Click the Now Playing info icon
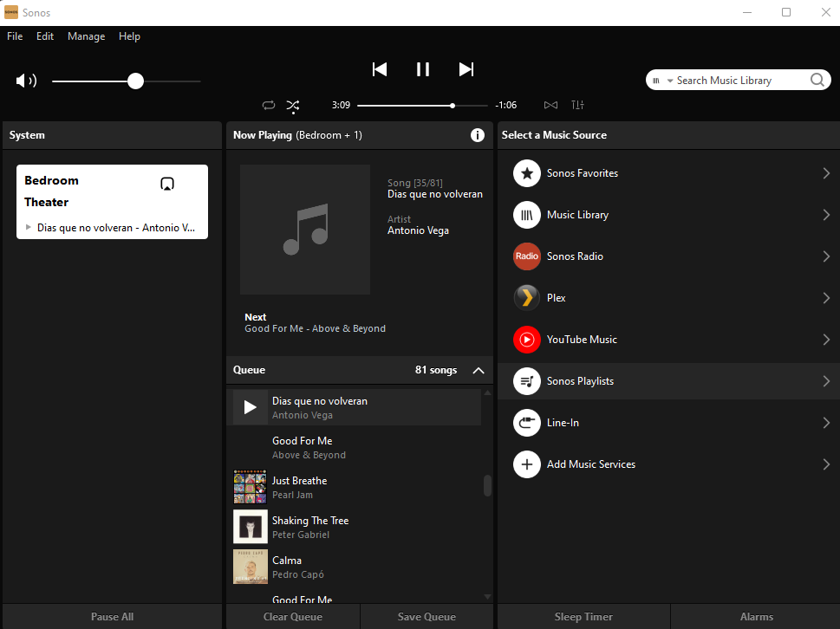Image resolution: width=840 pixels, height=629 pixels. [x=478, y=135]
